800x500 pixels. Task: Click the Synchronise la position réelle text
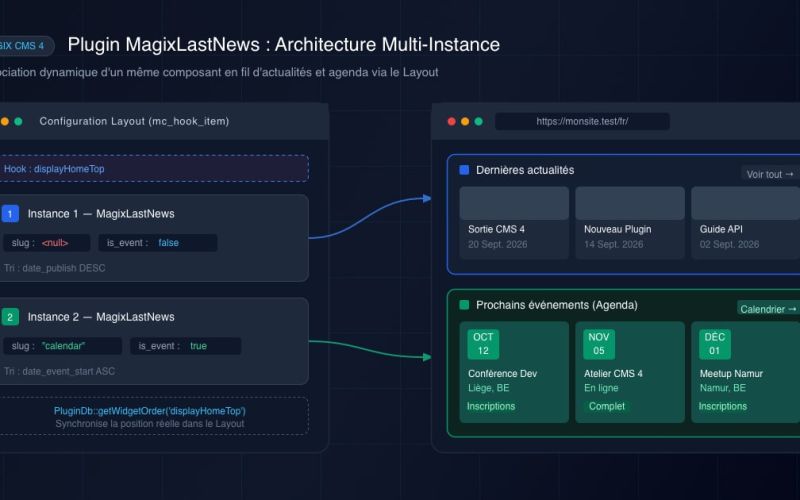(149, 423)
